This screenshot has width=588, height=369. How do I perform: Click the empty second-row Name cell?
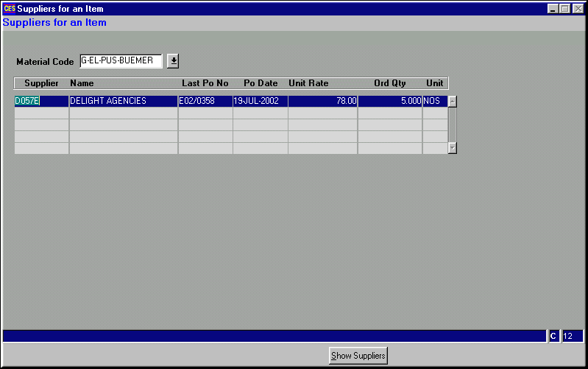pyautogui.click(x=123, y=113)
